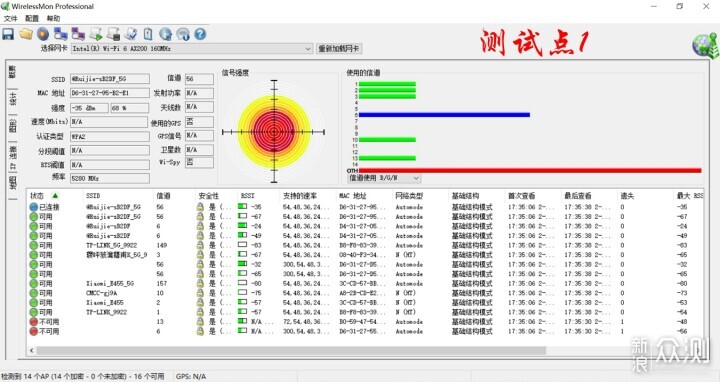Click the printer checkmark toolbar icon
720x382 pixels.
coord(131,34)
